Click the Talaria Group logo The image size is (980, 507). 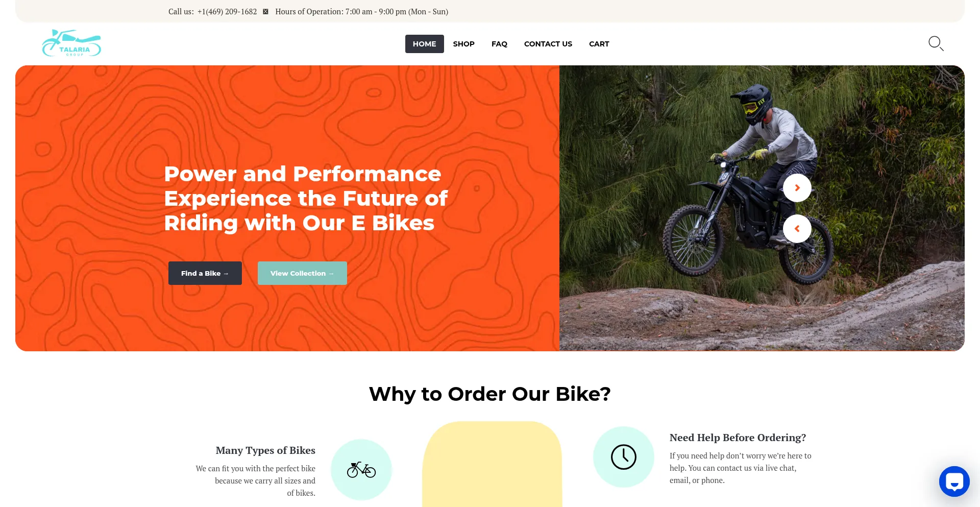(71, 43)
